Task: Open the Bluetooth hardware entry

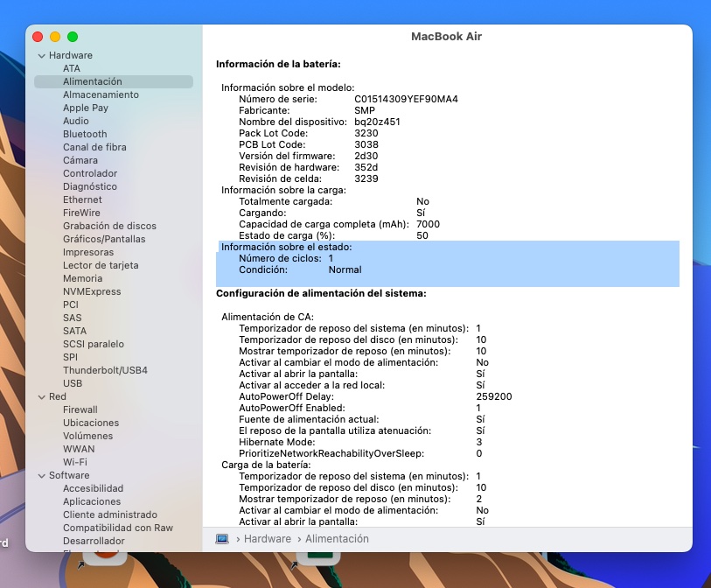Action: point(85,134)
